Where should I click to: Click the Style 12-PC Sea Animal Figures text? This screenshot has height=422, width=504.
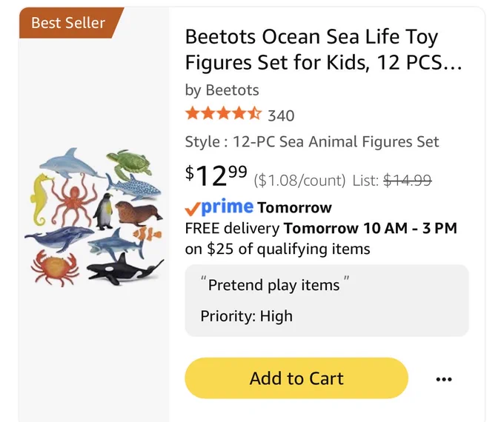point(312,141)
